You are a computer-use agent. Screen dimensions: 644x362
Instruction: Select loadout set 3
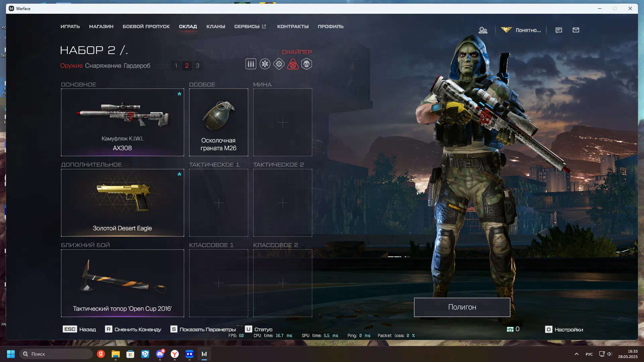point(198,66)
